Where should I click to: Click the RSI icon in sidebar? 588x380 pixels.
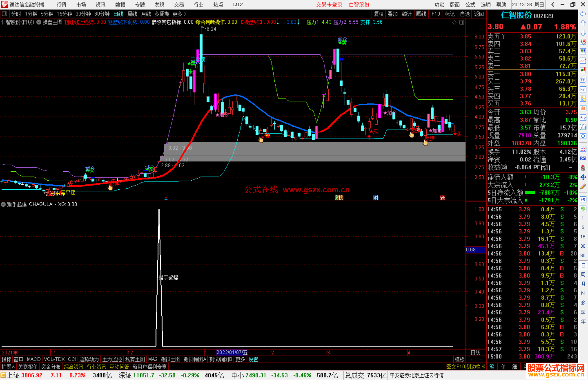pyautogui.click(x=583, y=158)
